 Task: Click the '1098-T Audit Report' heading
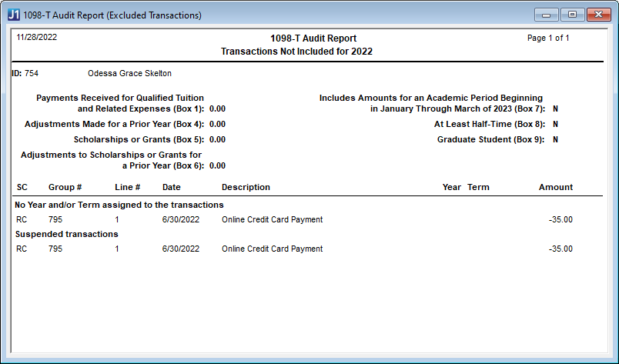pos(313,38)
